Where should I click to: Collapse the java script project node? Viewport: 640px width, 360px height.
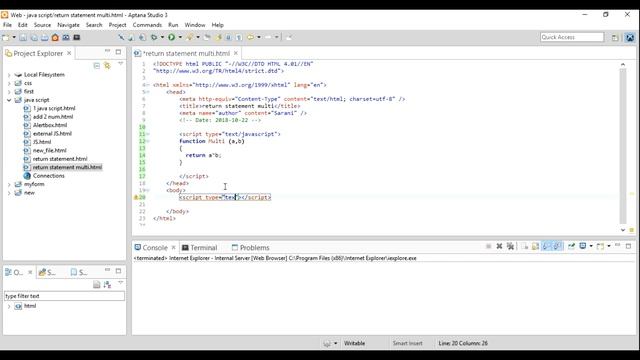coord(9,100)
